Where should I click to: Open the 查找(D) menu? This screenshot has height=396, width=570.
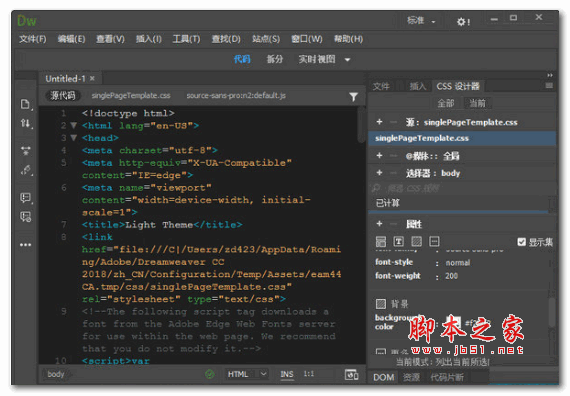coord(226,39)
